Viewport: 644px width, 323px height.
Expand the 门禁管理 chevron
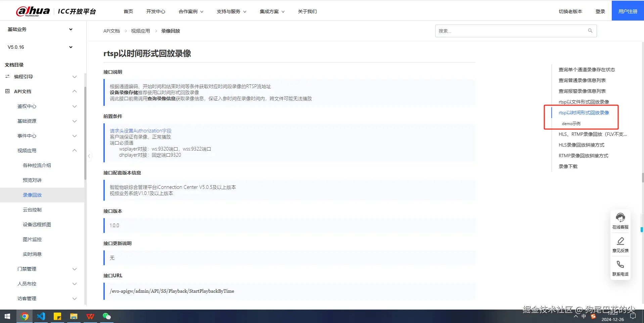(75, 269)
